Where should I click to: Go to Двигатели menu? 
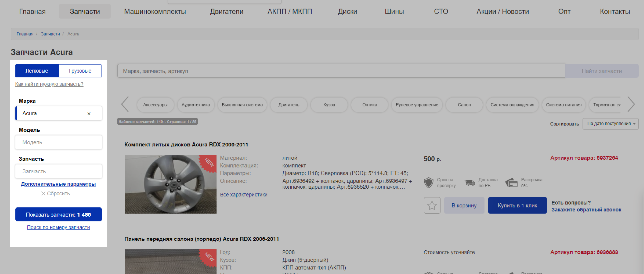[226, 11]
